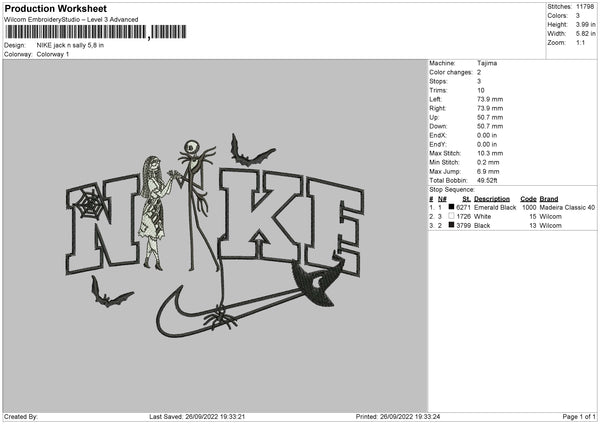Image resolution: width=600 pixels, height=424 pixels.
Task: Click the Zoom value 1:1
Action: [x=580, y=42]
